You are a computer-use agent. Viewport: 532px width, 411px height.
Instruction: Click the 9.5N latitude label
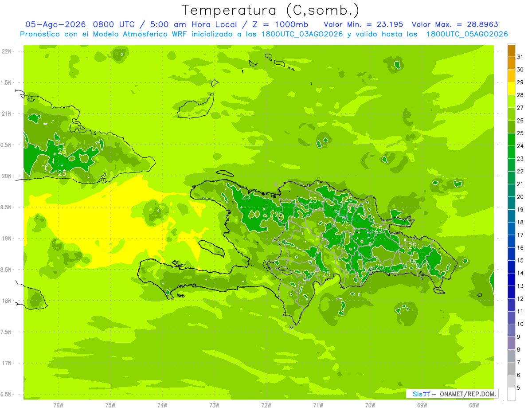click(x=6, y=207)
